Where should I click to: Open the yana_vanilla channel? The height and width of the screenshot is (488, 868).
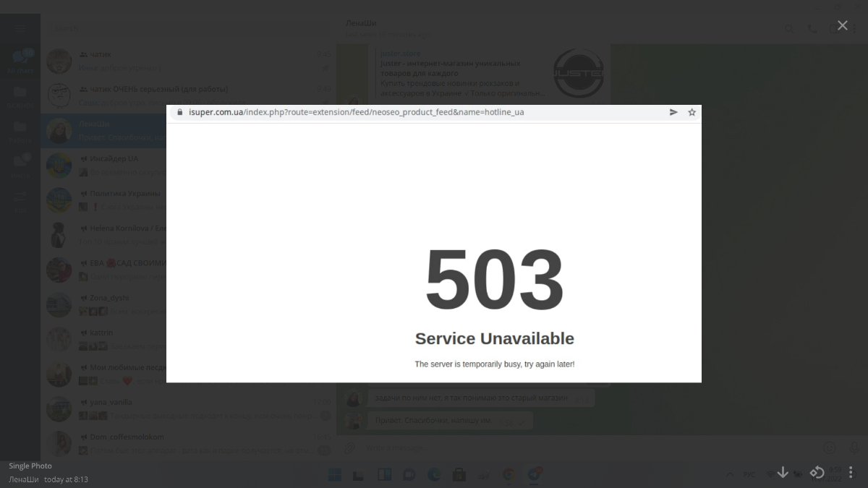pos(188,408)
